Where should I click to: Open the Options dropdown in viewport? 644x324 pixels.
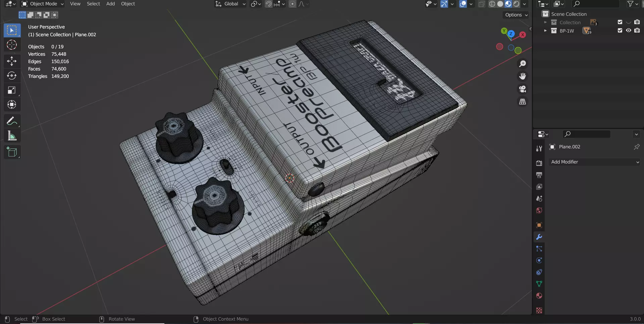point(516,15)
